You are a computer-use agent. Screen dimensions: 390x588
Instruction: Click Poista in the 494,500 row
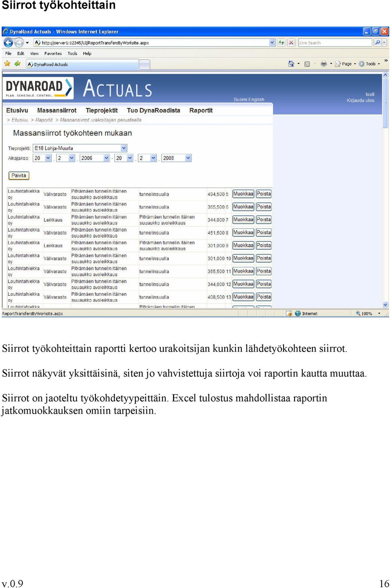pyautogui.click(x=264, y=194)
